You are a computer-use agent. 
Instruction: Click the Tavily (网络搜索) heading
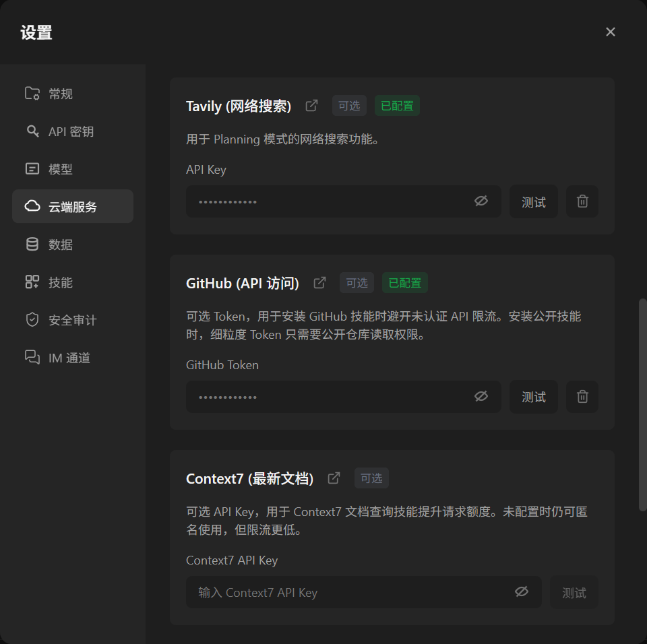click(239, 106)
